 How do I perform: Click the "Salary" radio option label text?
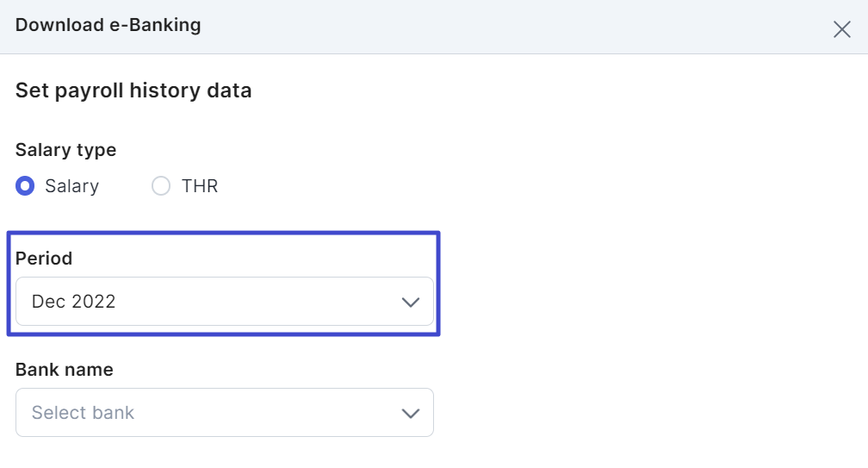click(x=71, y=186)
